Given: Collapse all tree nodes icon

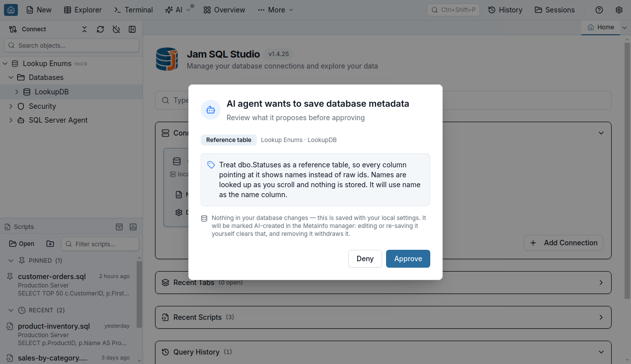Looking at the screenshot, I should [84, 29].
